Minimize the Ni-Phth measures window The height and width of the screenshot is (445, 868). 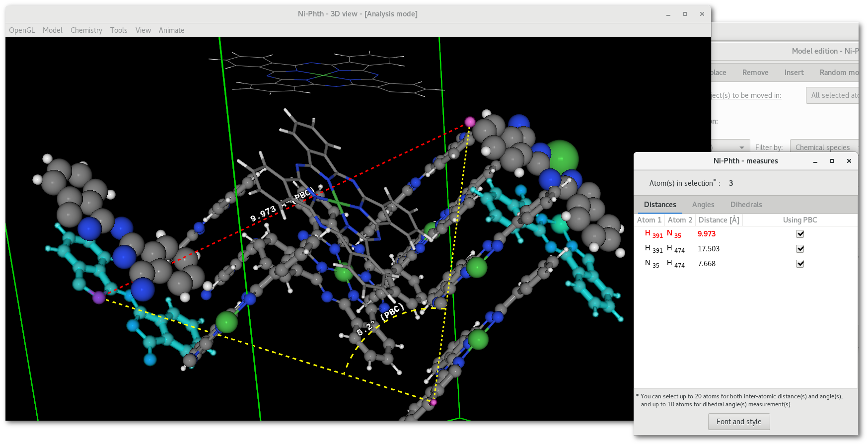pyautogui.click(x=815, y=161)
